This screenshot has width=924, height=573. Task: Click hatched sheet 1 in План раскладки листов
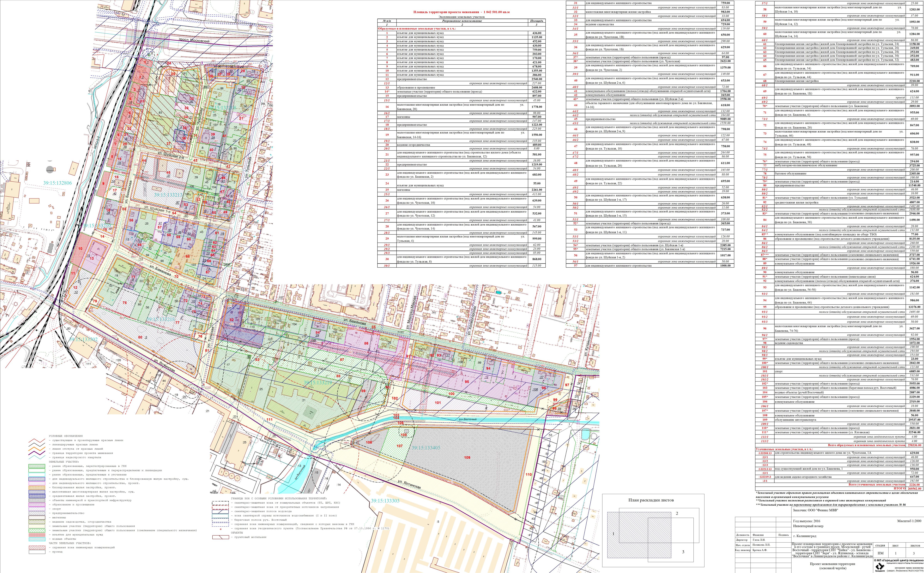coord(613,534)
